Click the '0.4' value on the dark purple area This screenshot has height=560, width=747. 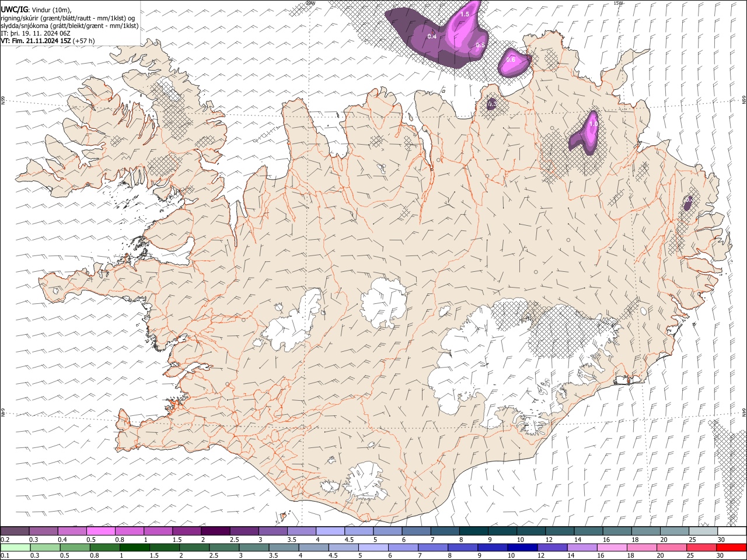coord(432,37)
